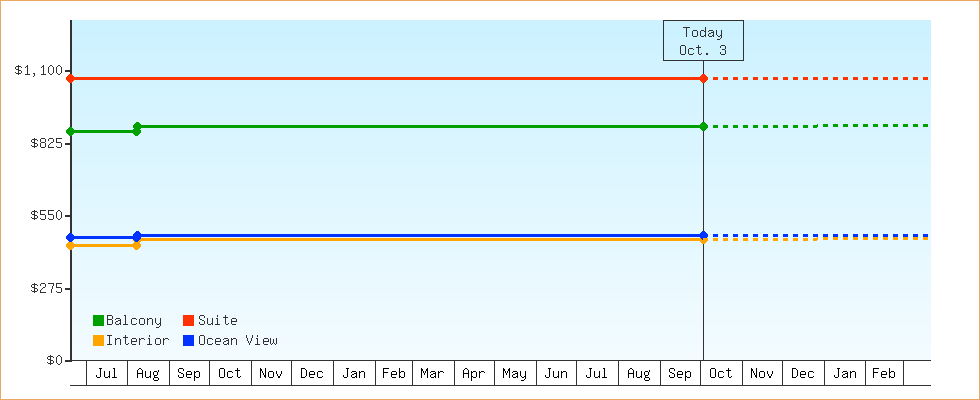This screenshot has height=400, width=980.
Task: Click the red Suite legend swatch
Action: 189,321
